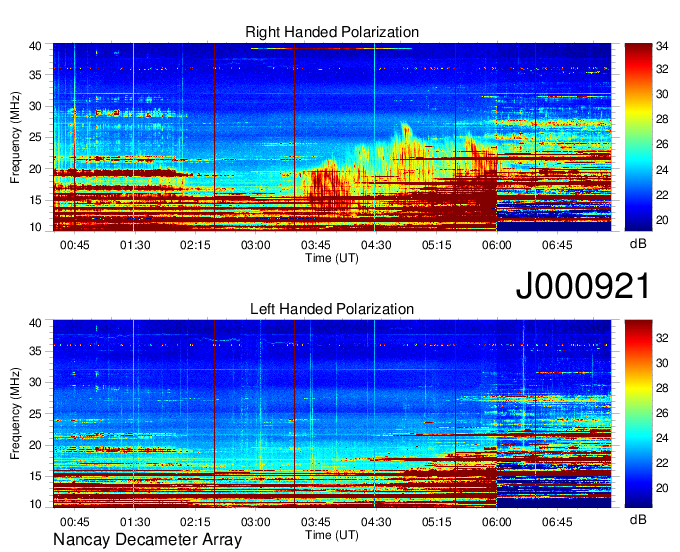Click 03:00 time tick under Right Handed plot
The width and height of the screenshot is (680, 552).
click(256, 245)
